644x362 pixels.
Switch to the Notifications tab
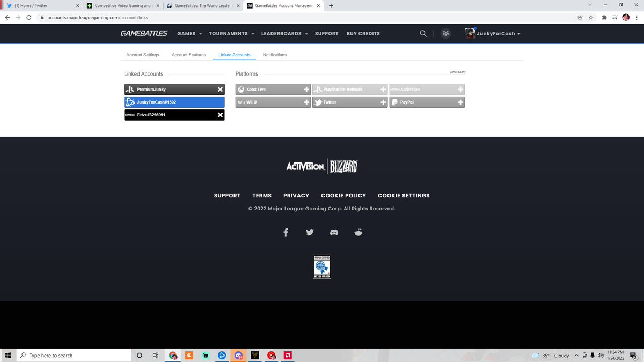(x=275, y=55)
